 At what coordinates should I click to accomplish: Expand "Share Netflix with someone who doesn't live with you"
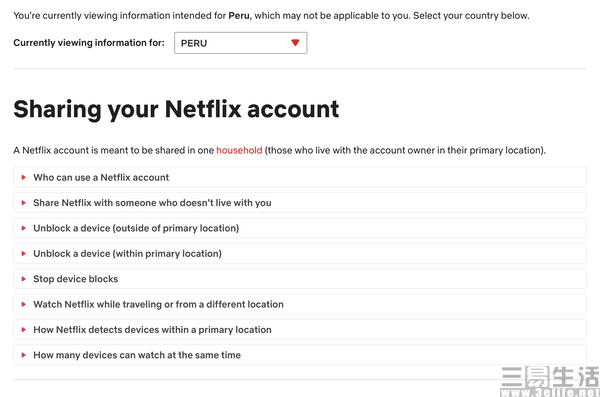click(300, 203)
